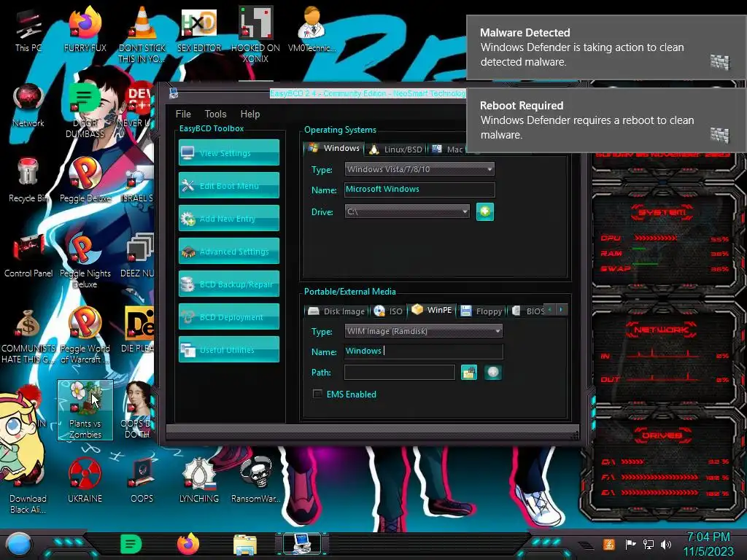
Task: Open Peggle Deluxe desktop icon
Action: (85, 181)
